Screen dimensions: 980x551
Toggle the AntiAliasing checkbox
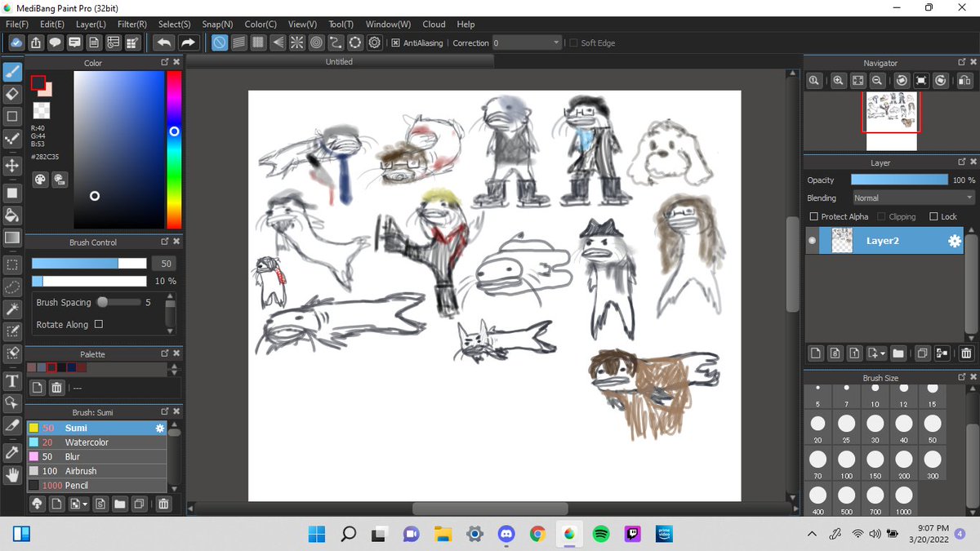395,42
